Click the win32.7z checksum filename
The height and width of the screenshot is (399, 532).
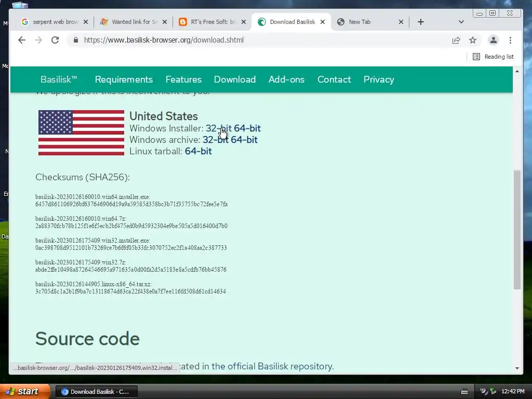point(81,262)
